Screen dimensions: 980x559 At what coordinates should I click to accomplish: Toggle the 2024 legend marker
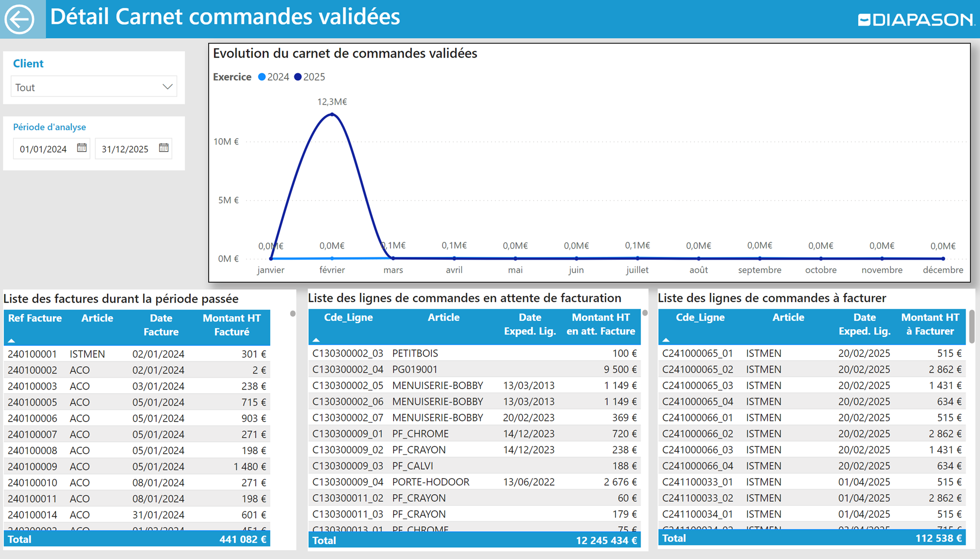[262, 77]
